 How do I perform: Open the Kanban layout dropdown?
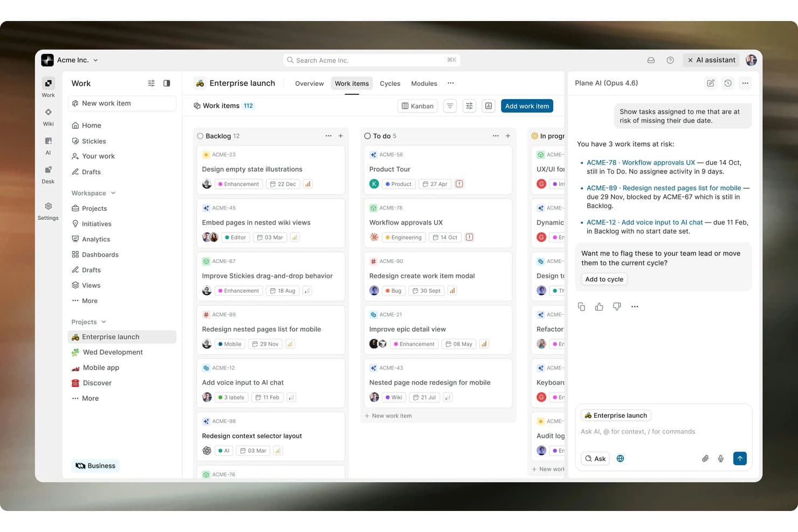(418, 106)
